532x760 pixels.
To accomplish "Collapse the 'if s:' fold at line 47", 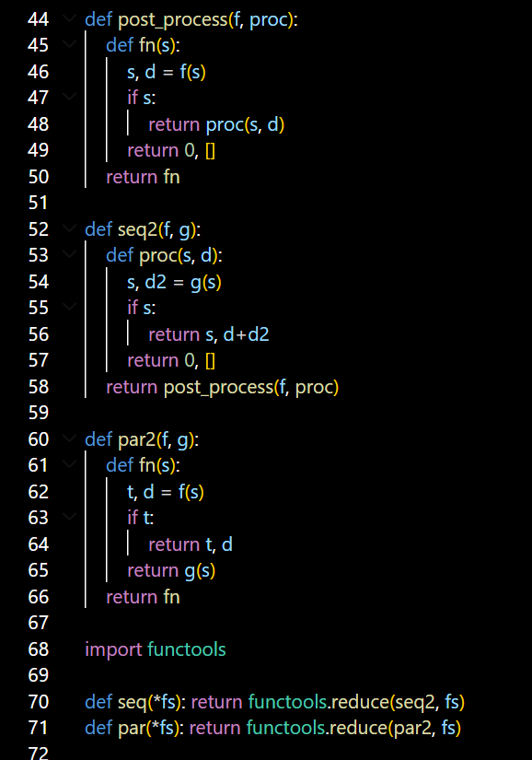I will tap(70, 98).
